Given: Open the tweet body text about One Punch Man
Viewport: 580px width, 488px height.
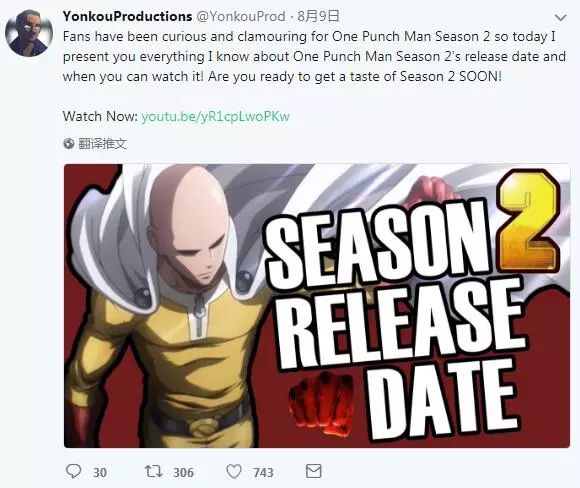Looking at the screenshot, I should point(314,57).
